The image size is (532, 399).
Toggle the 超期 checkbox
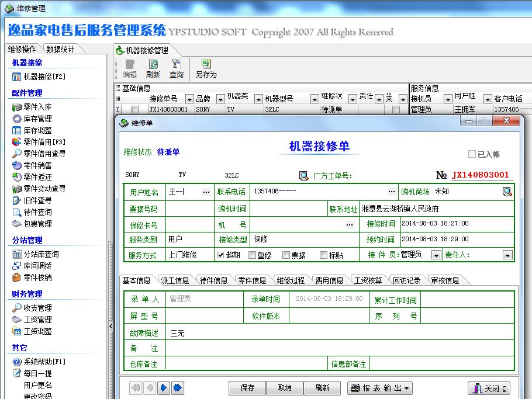[221, 255]
